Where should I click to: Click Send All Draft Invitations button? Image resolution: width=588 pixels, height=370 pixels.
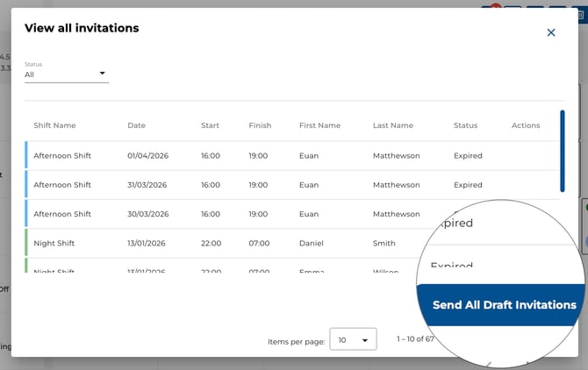504,305
